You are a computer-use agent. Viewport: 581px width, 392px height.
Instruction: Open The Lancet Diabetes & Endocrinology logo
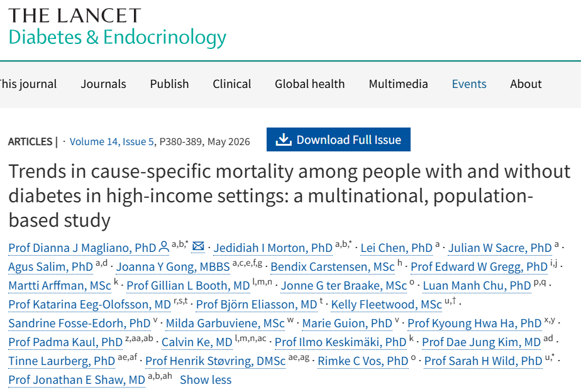tap(117, 28)
